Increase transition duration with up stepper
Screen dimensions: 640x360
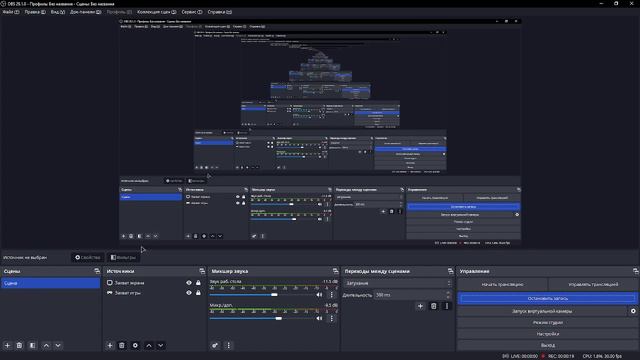(x=448, y=293)
